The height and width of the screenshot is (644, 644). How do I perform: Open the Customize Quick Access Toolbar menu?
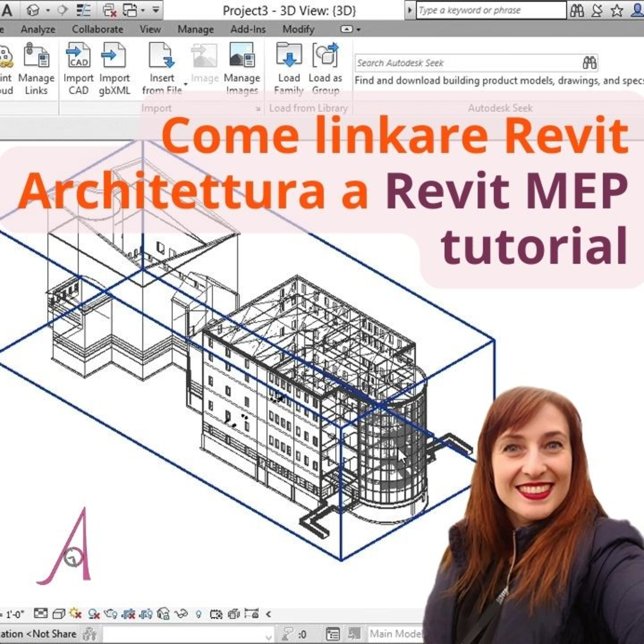[x=156, y=10]
